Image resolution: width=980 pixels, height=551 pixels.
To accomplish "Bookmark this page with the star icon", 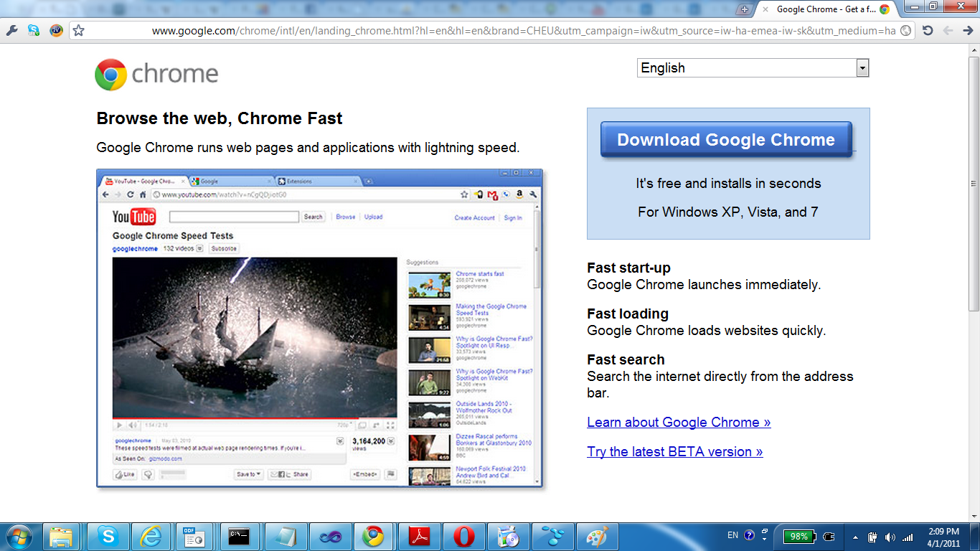I will [79, 31].
